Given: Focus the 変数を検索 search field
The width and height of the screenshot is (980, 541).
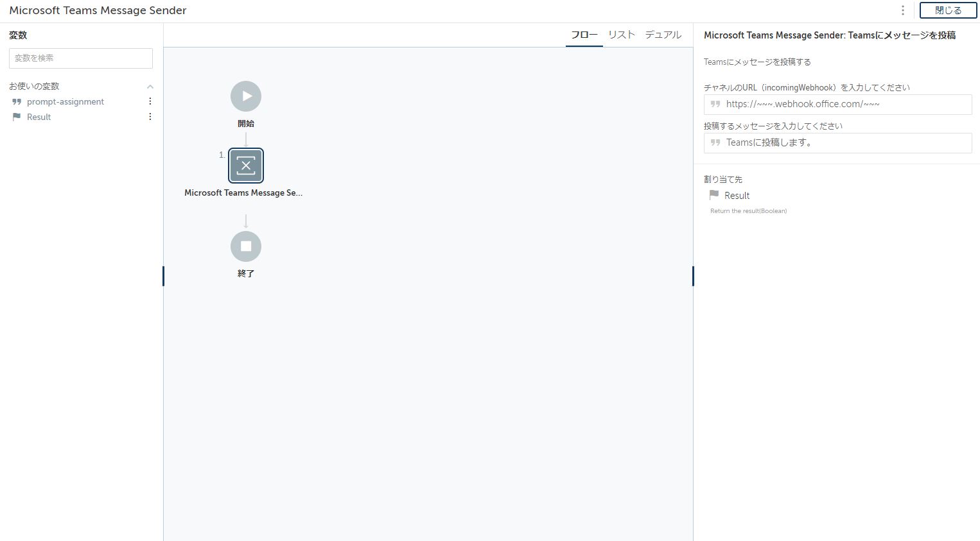Looking at the screenshot, I should pyautogui.click(x=81, y=58).
